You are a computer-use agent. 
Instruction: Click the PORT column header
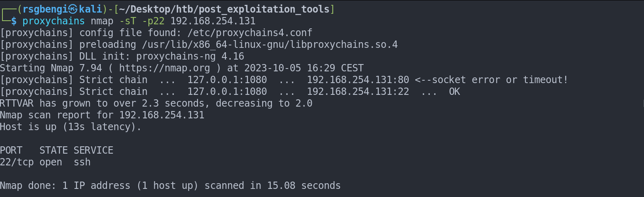pyautogui.click(x=11, y=150)
